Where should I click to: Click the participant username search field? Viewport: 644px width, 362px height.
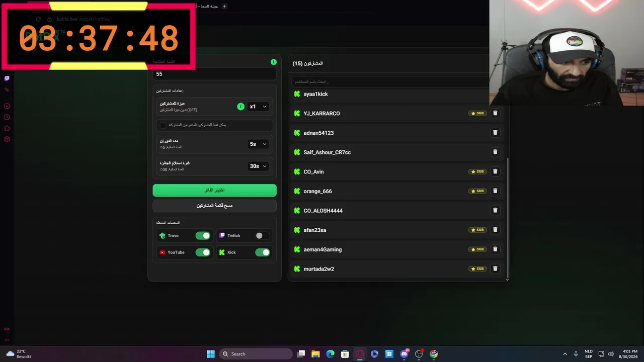click(x=390, y=81)
